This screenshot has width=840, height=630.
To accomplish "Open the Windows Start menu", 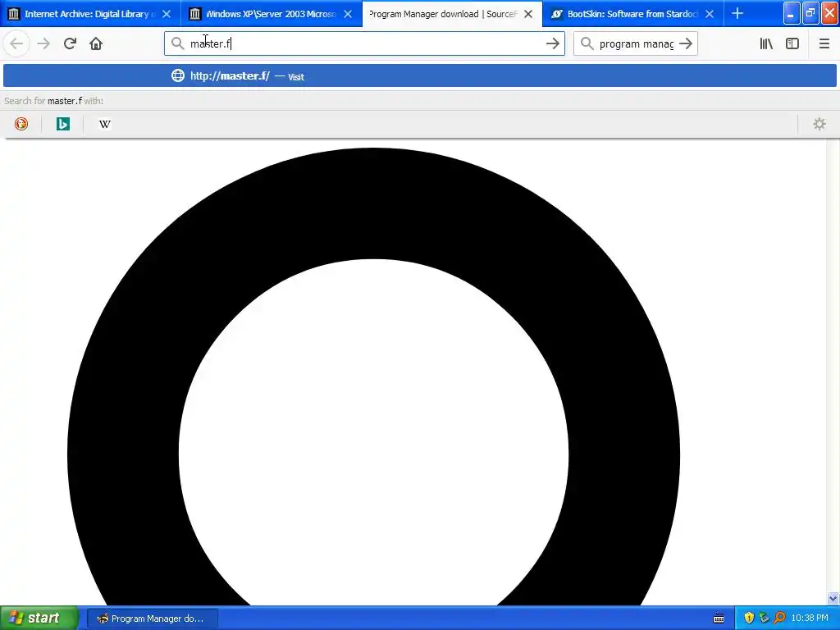I will pyautogui.click(x=39, y=619).
